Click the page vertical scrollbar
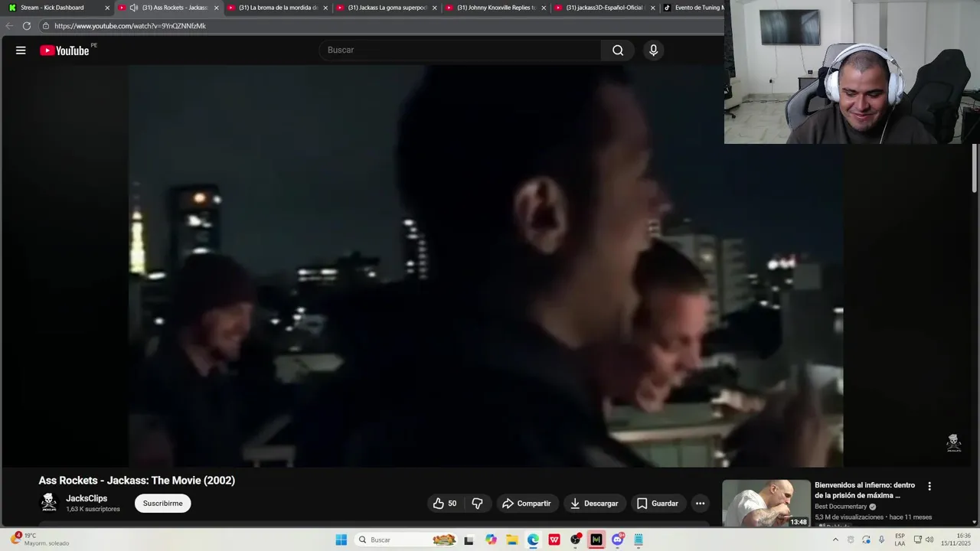980x551 pixels. point(975,168)
